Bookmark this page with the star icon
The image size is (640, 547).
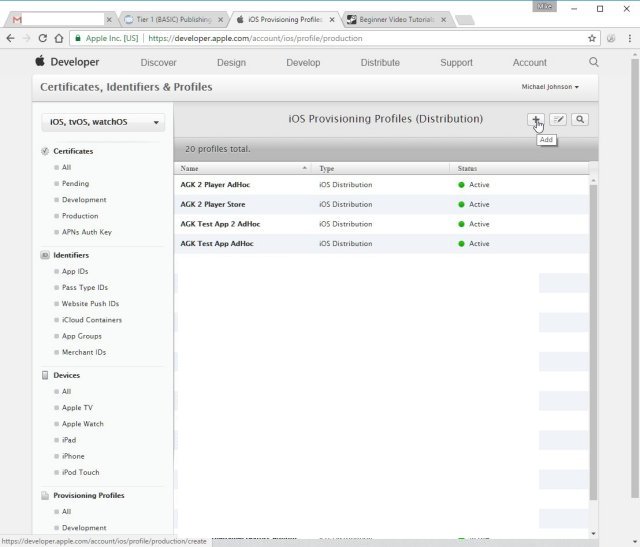[x=592, y=38]
